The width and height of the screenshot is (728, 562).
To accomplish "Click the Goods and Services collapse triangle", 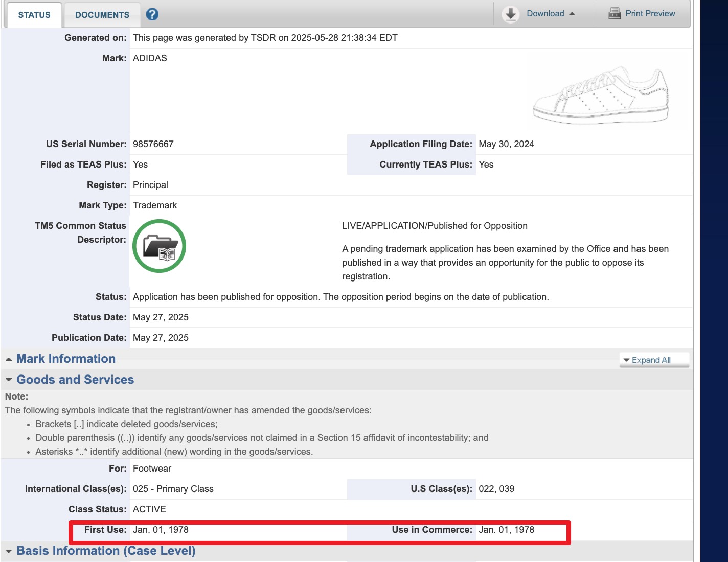I will [x=9, y=380].
